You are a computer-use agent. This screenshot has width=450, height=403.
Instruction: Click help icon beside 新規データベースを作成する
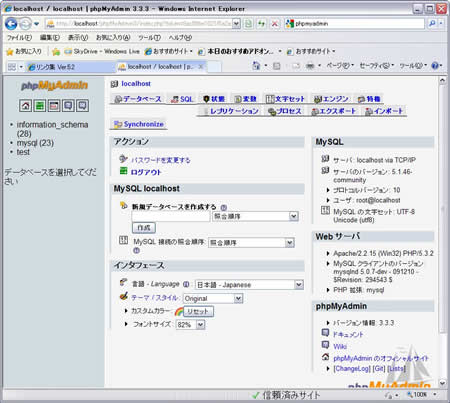(224, 207)
